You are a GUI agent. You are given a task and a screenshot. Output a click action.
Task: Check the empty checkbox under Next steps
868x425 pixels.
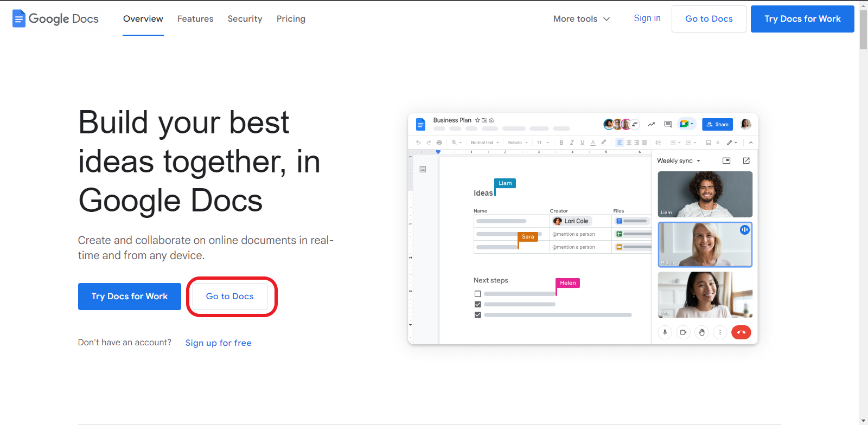point(478,294)
